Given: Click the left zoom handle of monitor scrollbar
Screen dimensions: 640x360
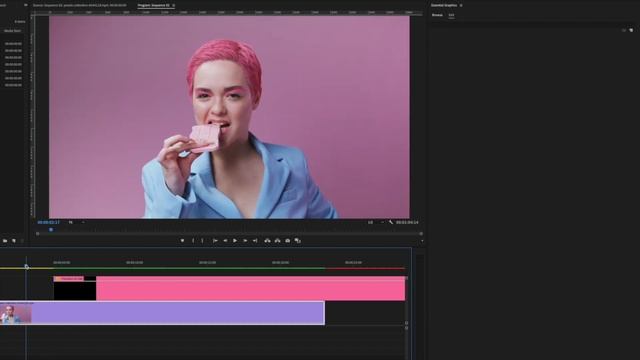Looking at the screenshot, I should point(38,234).
